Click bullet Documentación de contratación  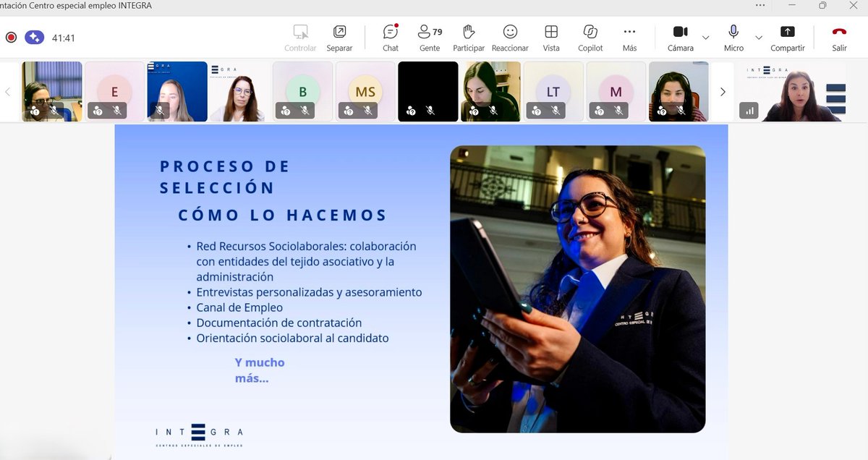(x=278, y=323)
